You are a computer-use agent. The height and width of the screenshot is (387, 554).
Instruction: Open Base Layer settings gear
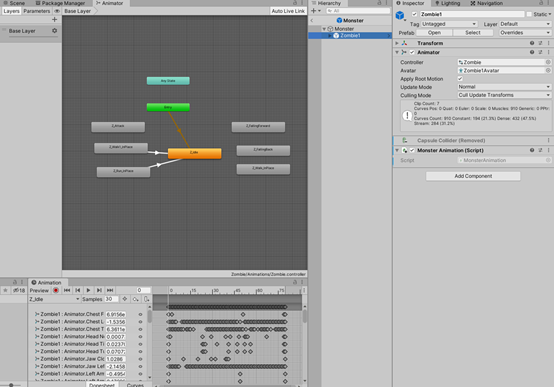54,31
